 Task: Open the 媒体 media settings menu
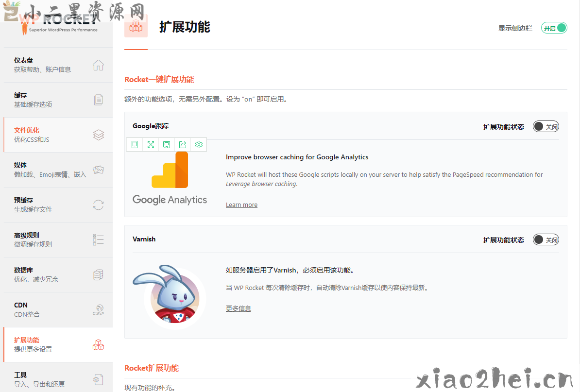click(x=58, y=170)
